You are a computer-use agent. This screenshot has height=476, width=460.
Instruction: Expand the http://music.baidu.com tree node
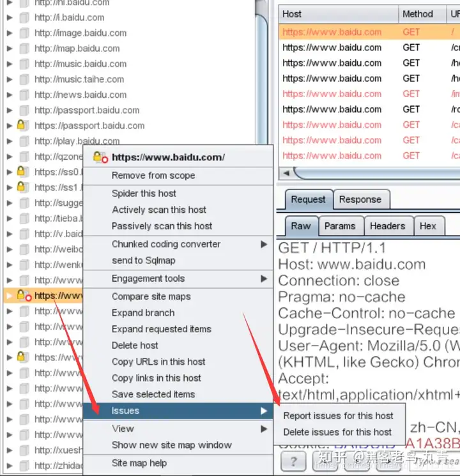[x=10, y=64]
